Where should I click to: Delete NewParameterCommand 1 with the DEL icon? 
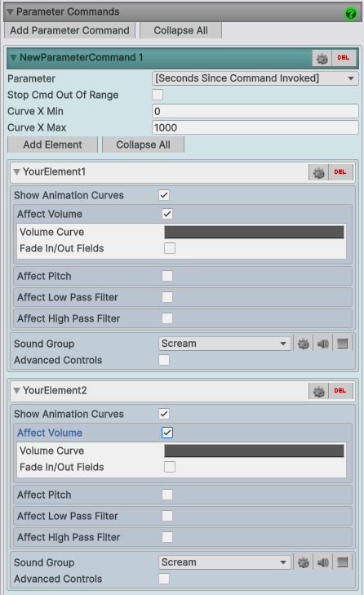pos(344,58)
